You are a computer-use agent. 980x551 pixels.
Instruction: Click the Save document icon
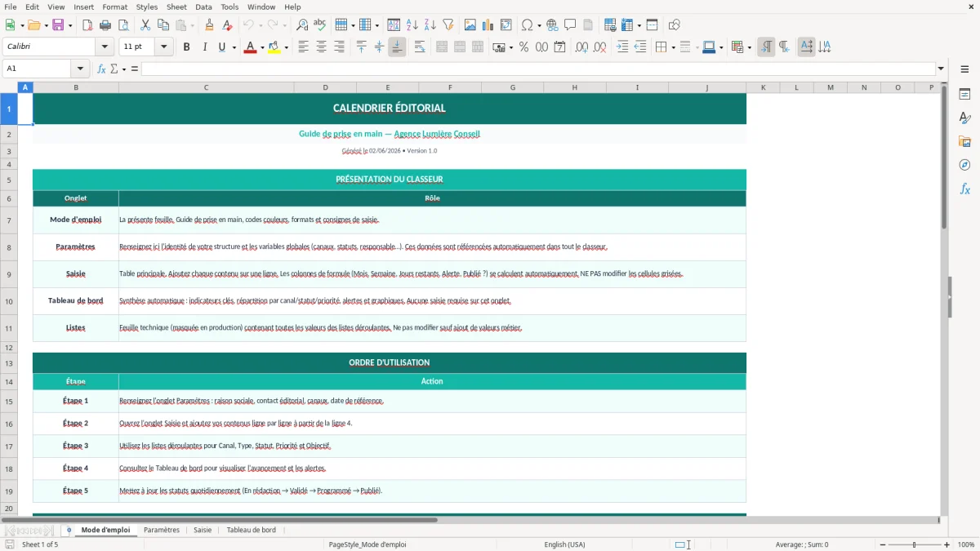pos(58,25)
